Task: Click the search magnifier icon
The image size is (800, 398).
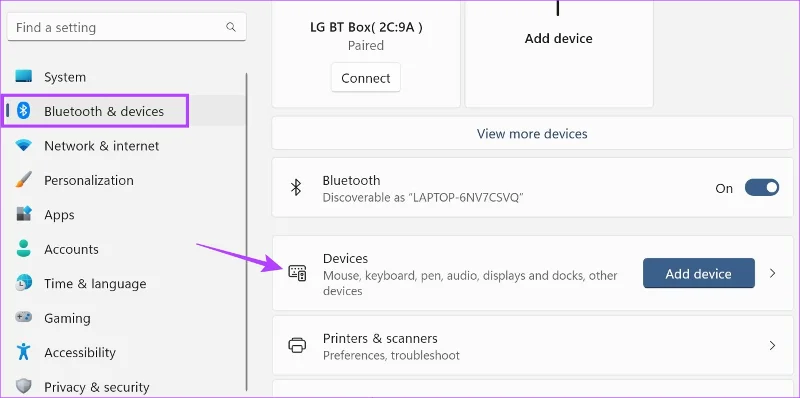Action: pyautogui.click(x=231, y=27)
